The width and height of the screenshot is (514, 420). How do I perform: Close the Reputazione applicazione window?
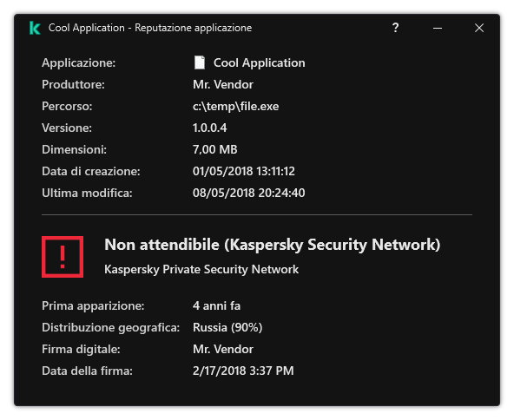479,28
